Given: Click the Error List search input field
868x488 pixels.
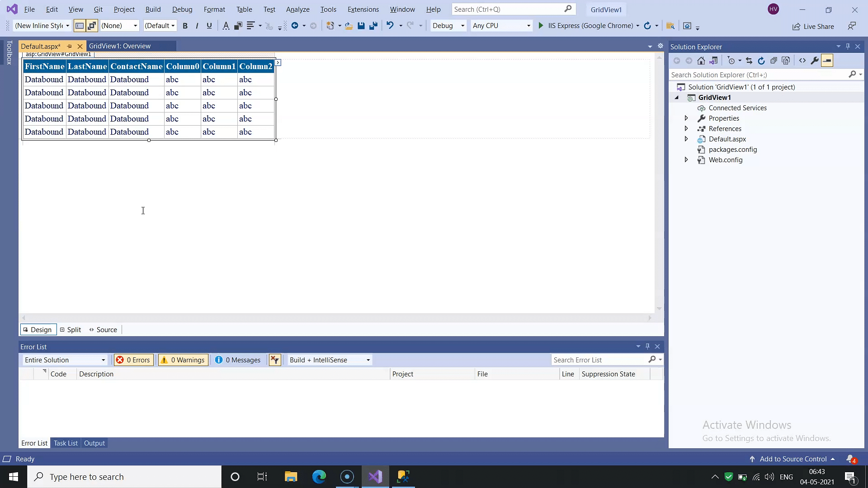Looking at the screenshot, I should [597, 359].
